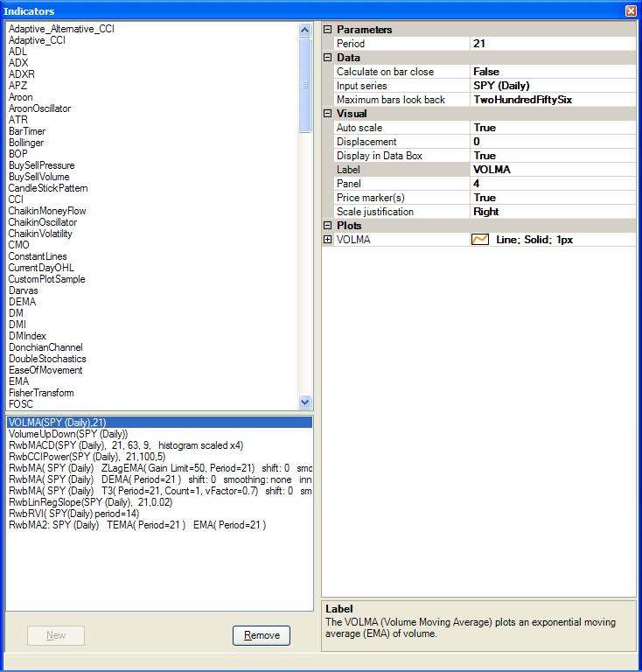This screenshot has height=672, width=642.
Task: Select the Darvas indicator
Action: tap(23, 290)
